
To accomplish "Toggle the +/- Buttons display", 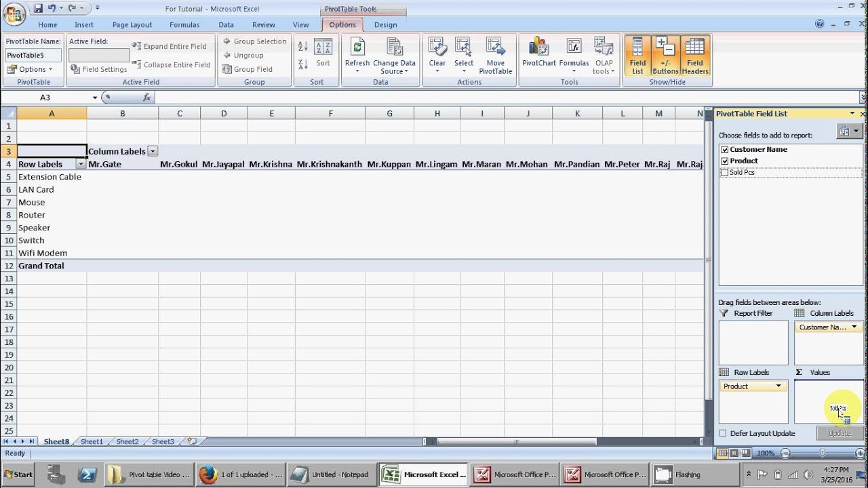I will click(665, 56).
